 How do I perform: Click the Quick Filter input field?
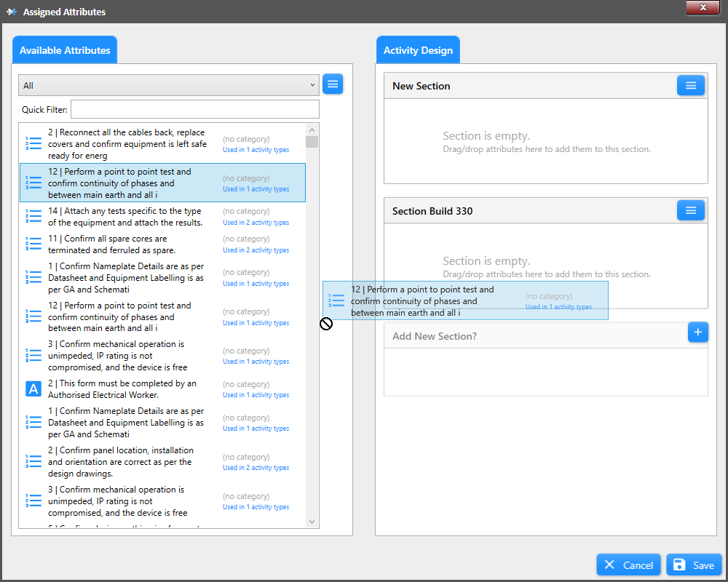pos(195,109)
